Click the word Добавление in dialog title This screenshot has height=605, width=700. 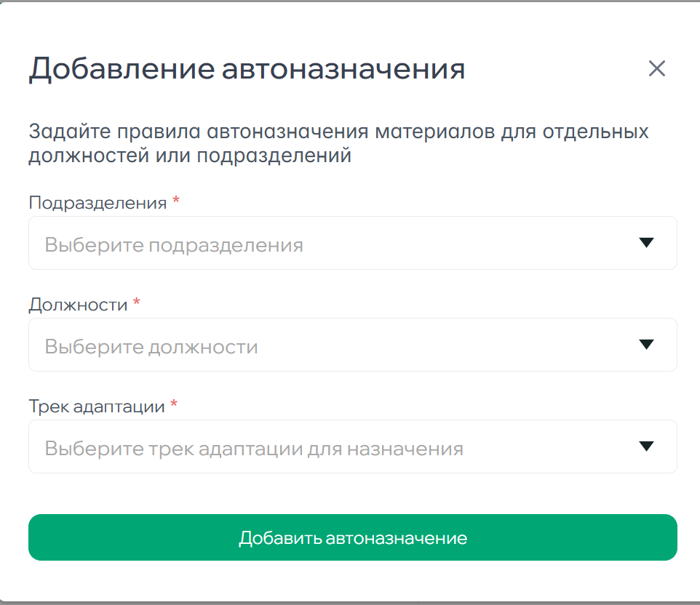pos(122,70)
